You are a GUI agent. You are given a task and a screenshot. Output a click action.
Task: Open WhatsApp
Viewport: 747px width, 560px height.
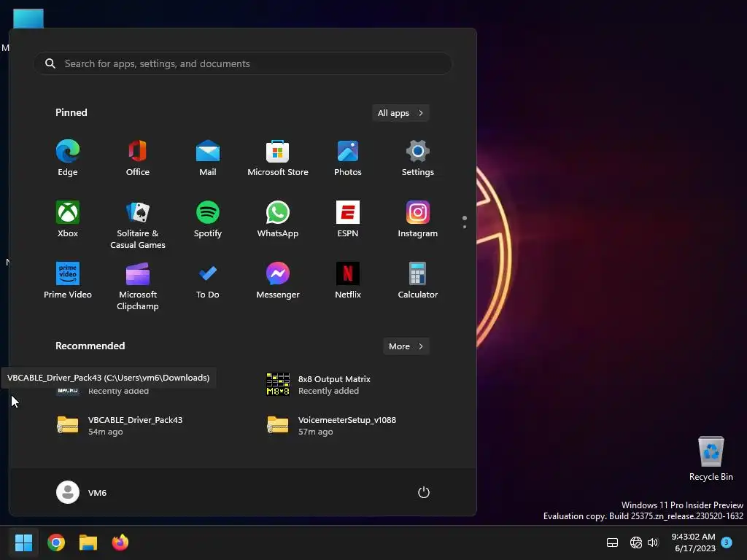tap(278, 219)
